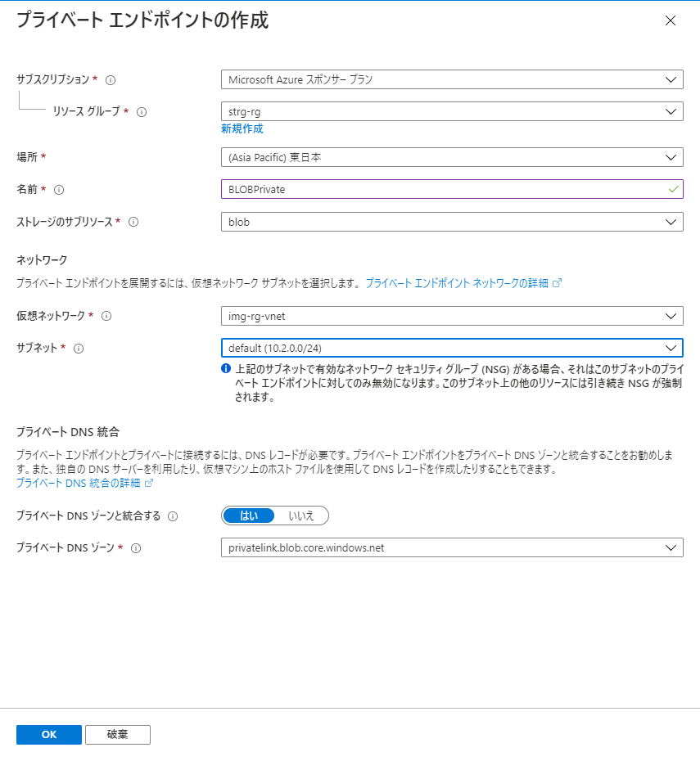Image resolution: width=700 pixels, height=761 pixels.
Task: Click the 仮想ネットワーク info icon
Action: click(106, 315)
